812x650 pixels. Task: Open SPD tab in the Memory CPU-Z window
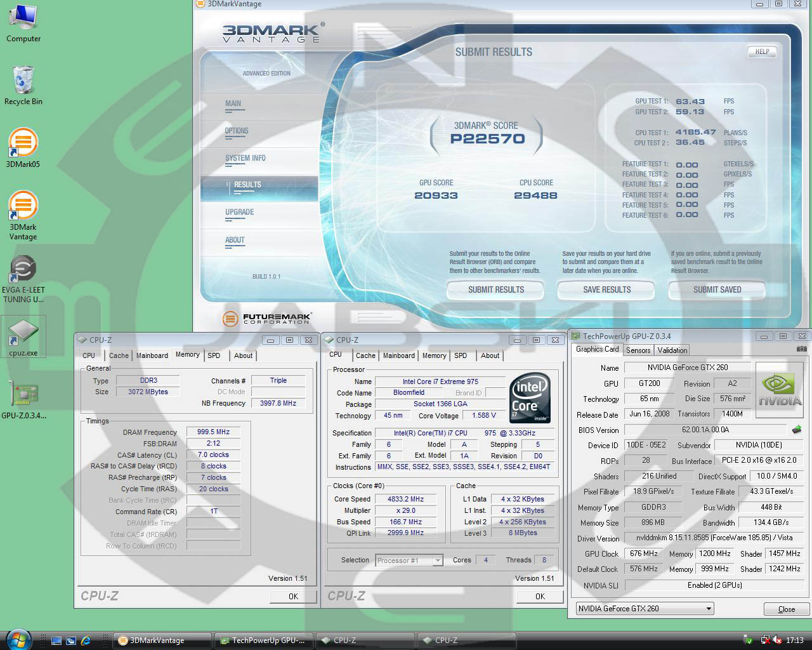point(214,355)
